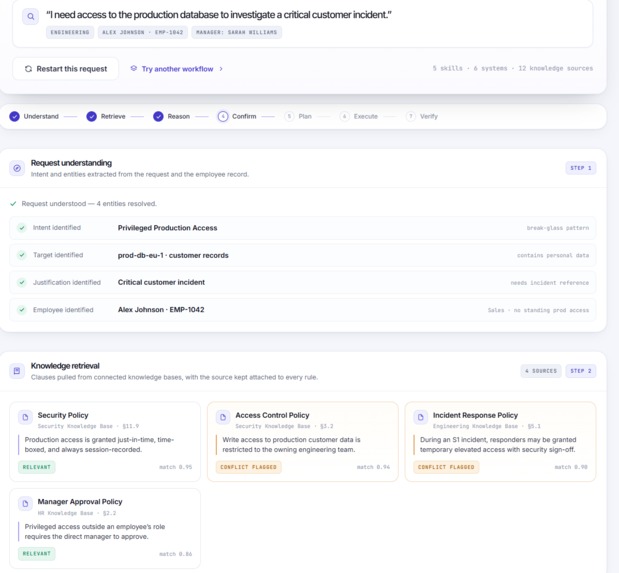Image resolution: width=619 pixels, height=573 pixels.
Task: Click the workflow icon before Try another workflow
Action: [134, 68]
